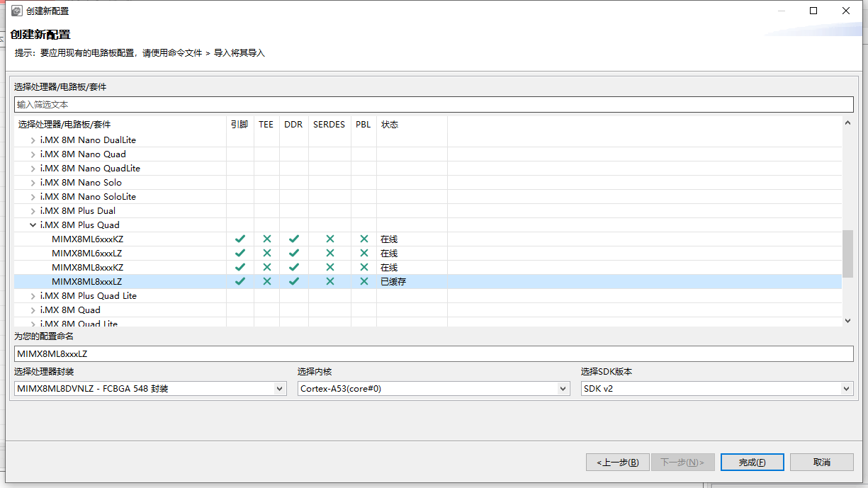Select the MIMX8ML8xxxKZ tree row
The width and height of the screenshot is (868, 488).
click(428, 268)
